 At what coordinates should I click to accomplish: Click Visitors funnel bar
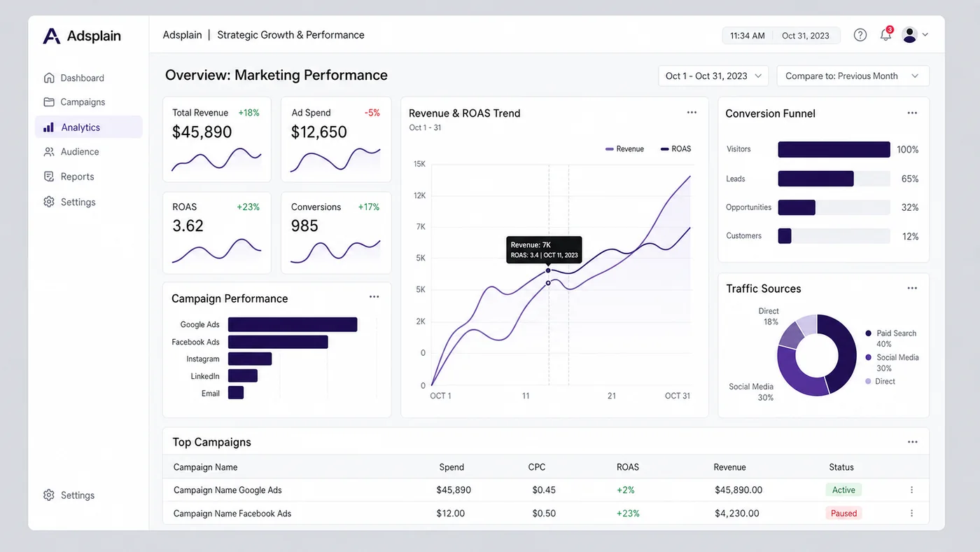(834, 149)
